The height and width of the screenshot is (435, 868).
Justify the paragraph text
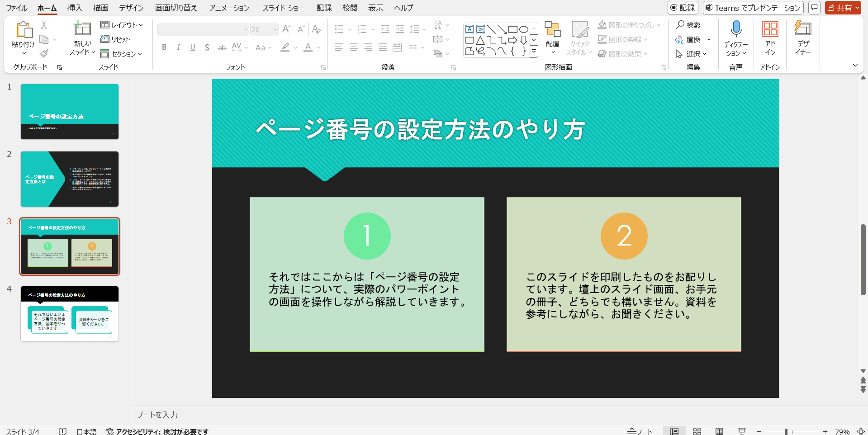pos(383,47)
